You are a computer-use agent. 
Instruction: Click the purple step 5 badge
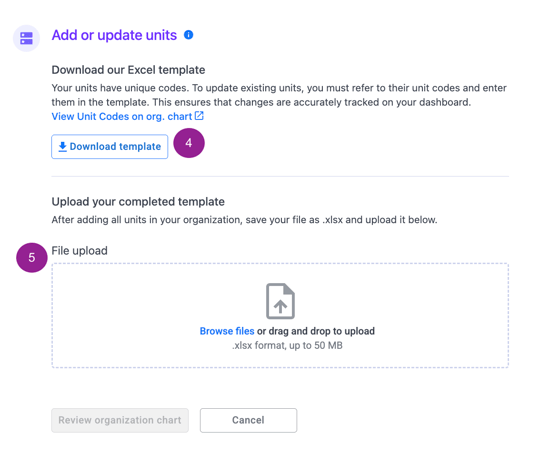coord(32,258)
